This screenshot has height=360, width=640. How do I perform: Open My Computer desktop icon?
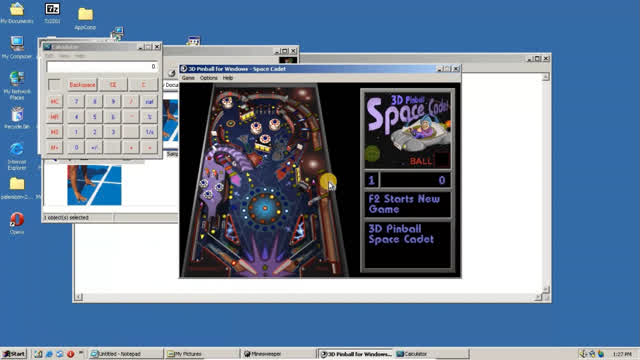(17, 47)
